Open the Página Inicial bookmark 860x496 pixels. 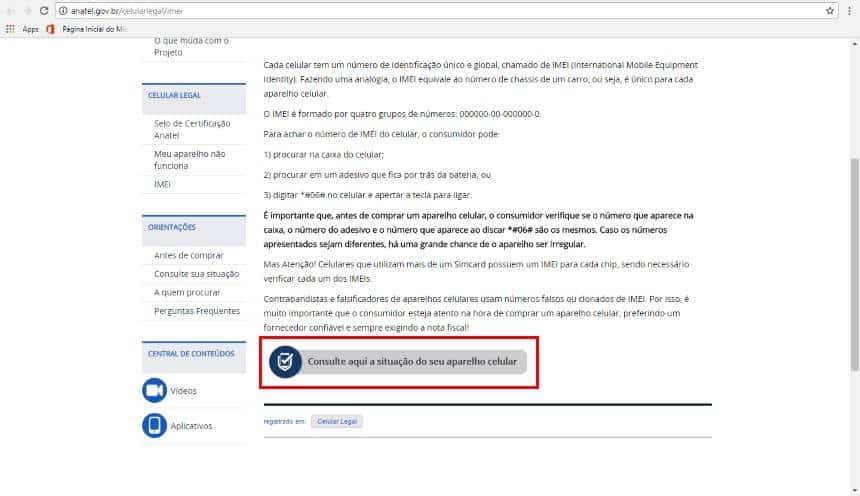88,29
